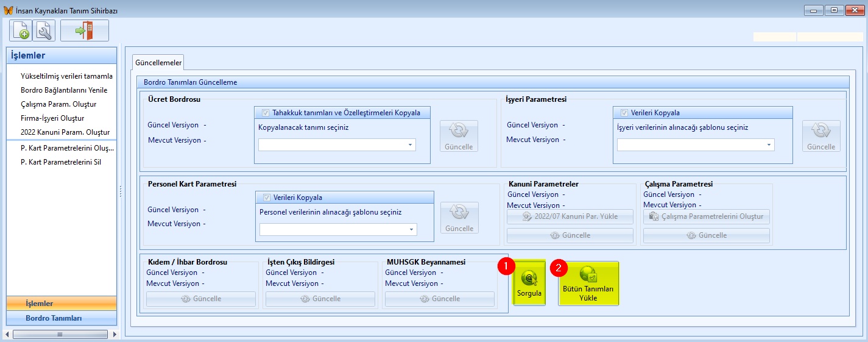Click the sidebar horizontal scrollbar thumb
868x342 pixels.
(60, 334)
